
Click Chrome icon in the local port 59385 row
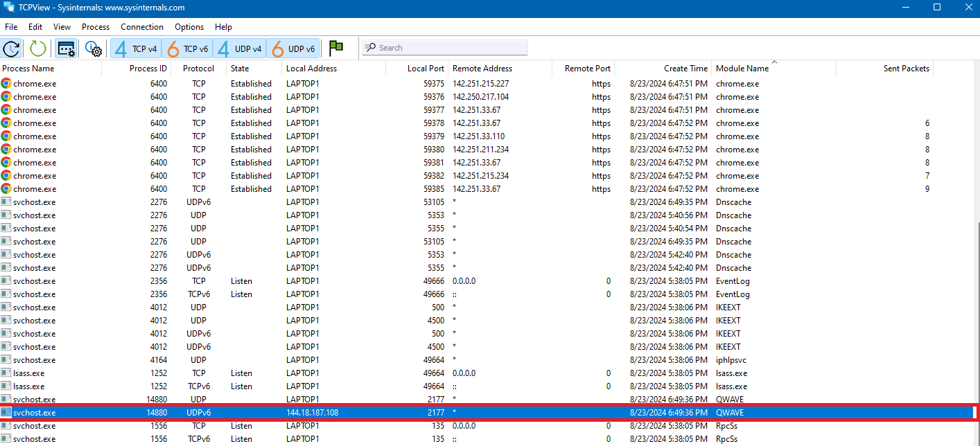pyautogui.click(x=6, y=188)
